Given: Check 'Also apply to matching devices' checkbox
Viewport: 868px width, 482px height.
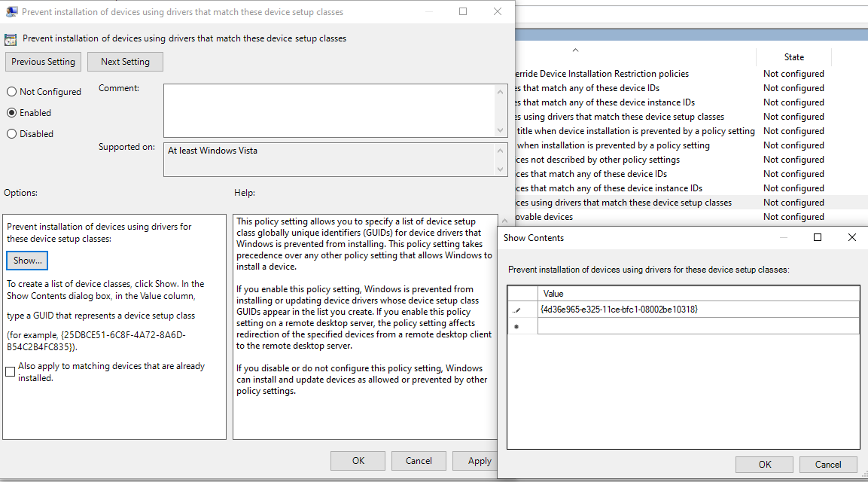Looking at the screenshot, I should pyautogui.click(x=11, y=372).
